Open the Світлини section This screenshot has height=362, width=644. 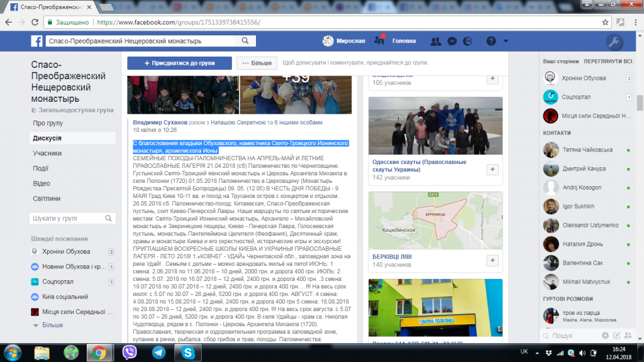point(47,198)
